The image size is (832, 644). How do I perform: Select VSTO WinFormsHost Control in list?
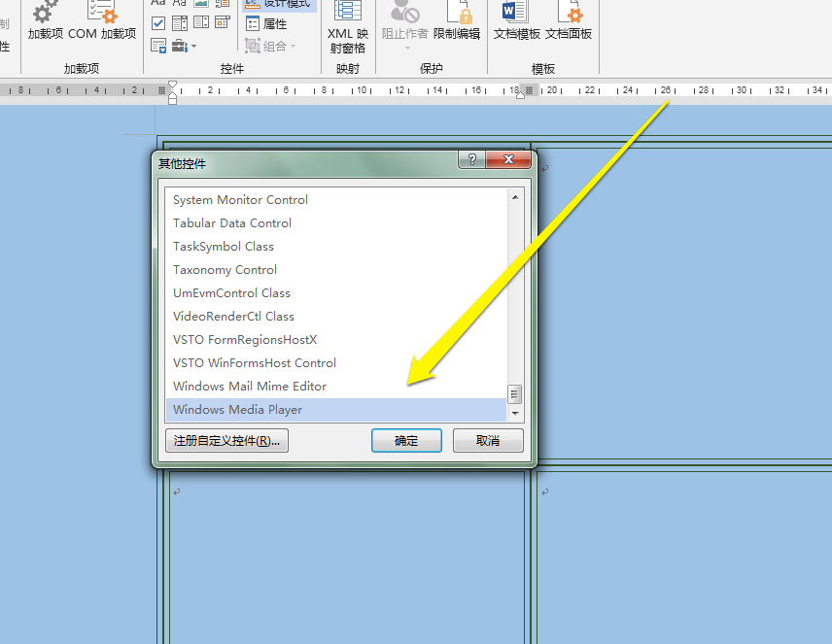coord(336,363)
